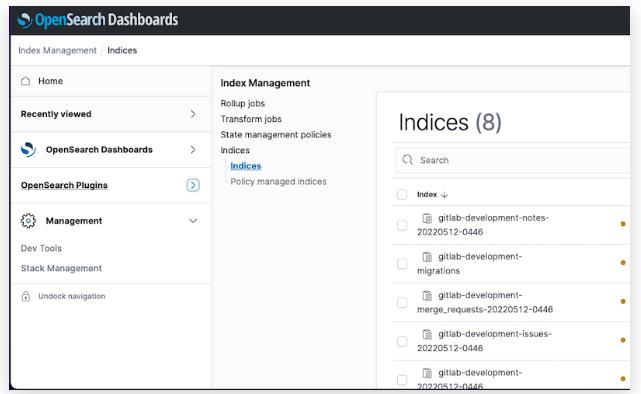Click the OpenSearch Dashboards logo in header
Screen dimensions: 641x394
[98, 20]
